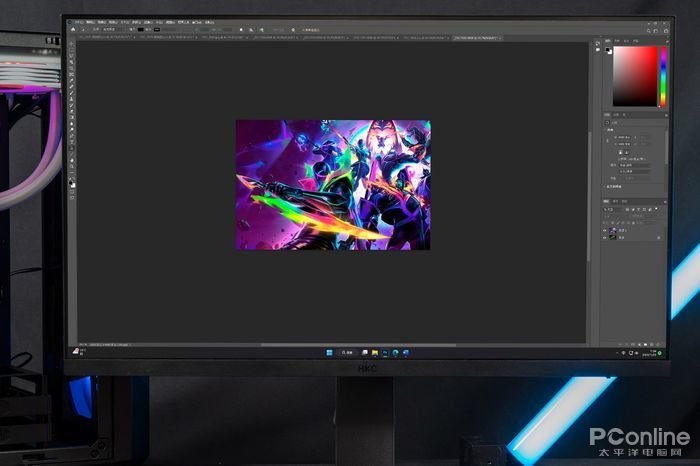Select the Frame tool

[x=72, y=74]
